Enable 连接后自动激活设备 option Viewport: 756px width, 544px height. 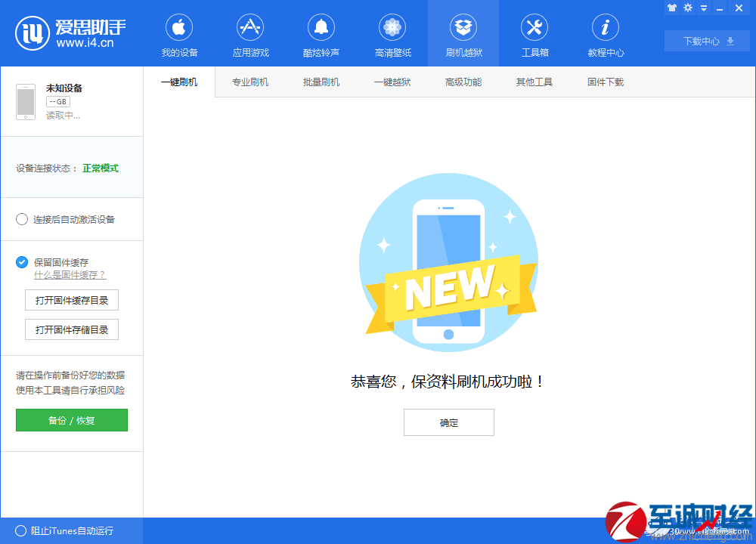(x=23, y=219)
